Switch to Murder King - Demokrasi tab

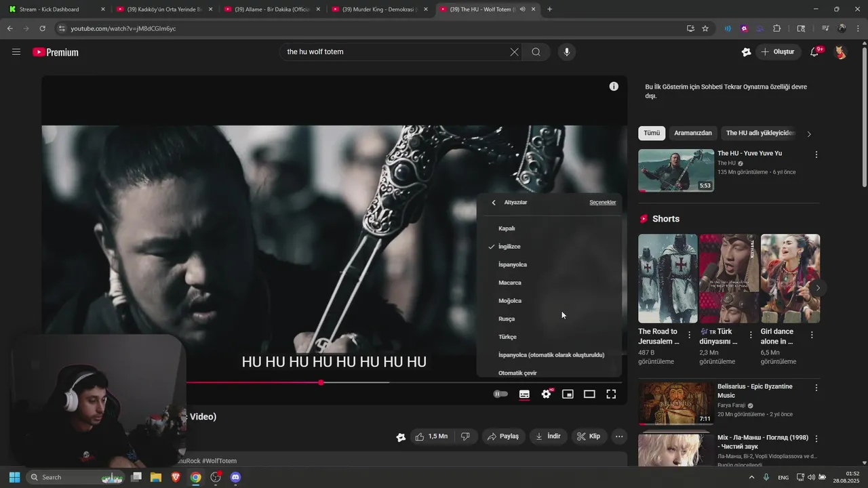pos(380,9)
